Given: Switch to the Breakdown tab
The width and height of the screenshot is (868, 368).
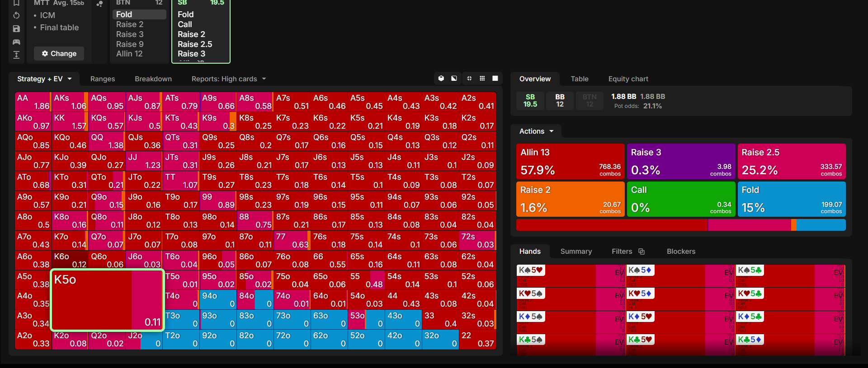Looking at the screenshot, I should tap(153, 79).
